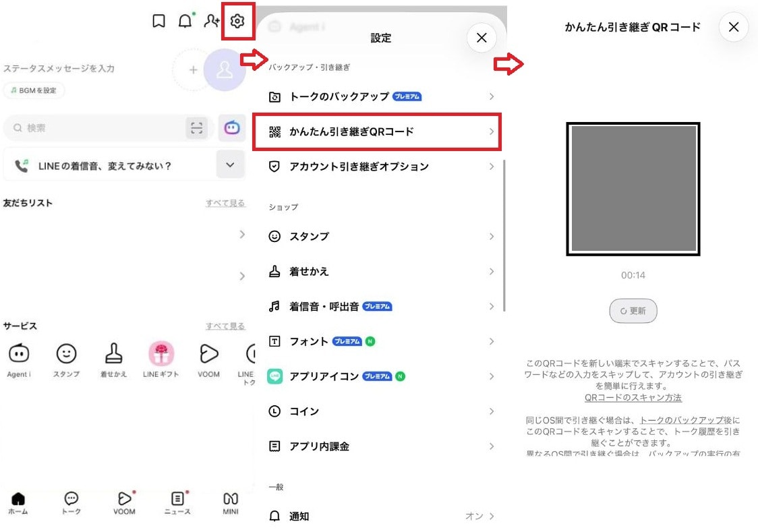Click the green LINE app icon
This screenshot has width=758, height=532.
274,376
